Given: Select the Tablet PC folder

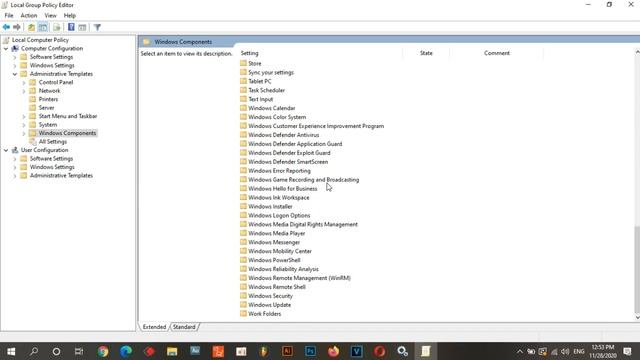Looking at the screenshot, I should pyautogui.click(x=260, y=81).
